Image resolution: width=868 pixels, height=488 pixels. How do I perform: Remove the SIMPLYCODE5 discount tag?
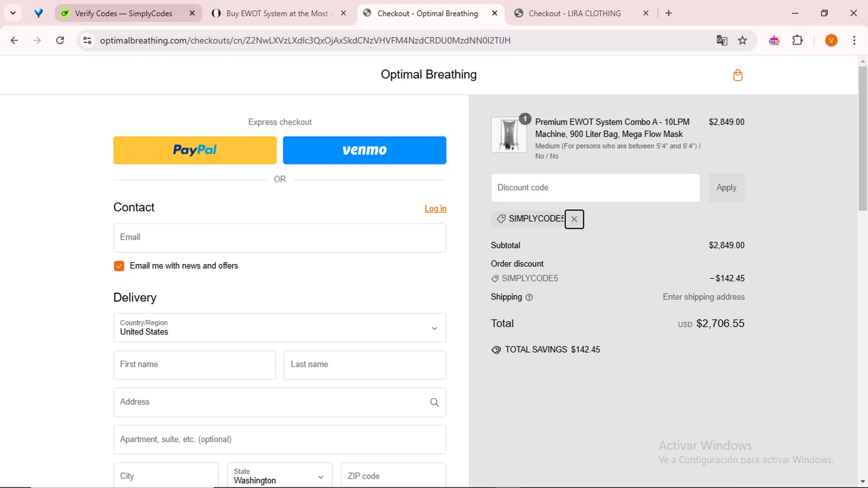(574, 219)
